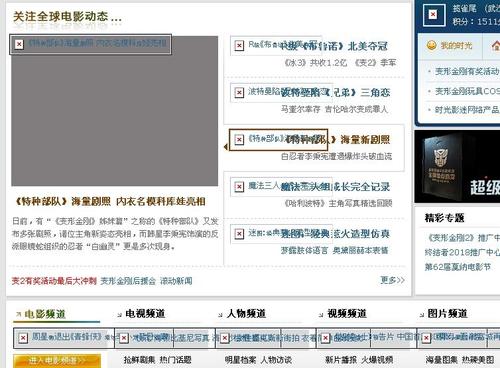Click the large gray featured image placeholder
The height and width of the screenshot is (368, 500).
point(115,111)
